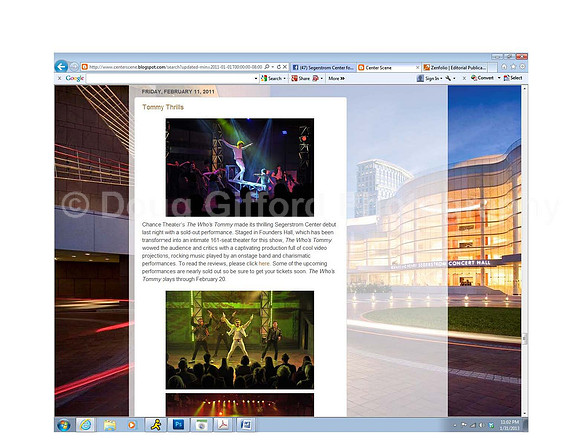Open the dropdown arrow beside the wrench icon
This screenshot has height=448, width=580.
click(454, 79)
